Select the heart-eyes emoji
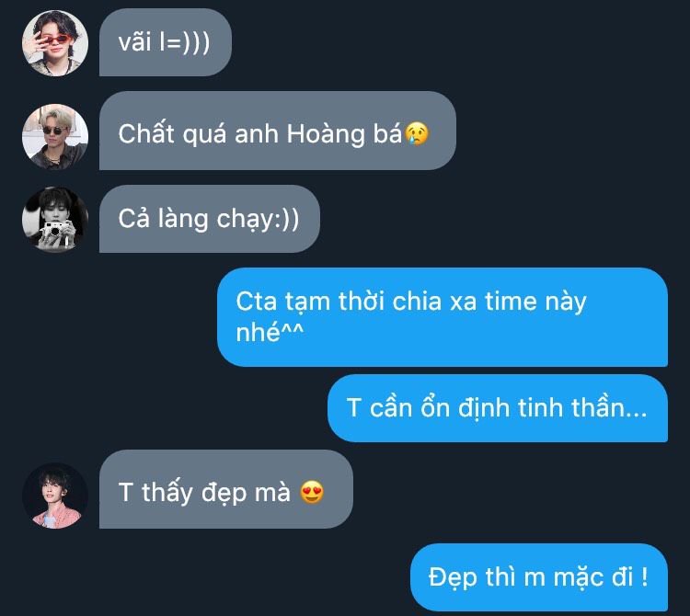The height and width of the screenshot is (616, 690). click(312, 492)
